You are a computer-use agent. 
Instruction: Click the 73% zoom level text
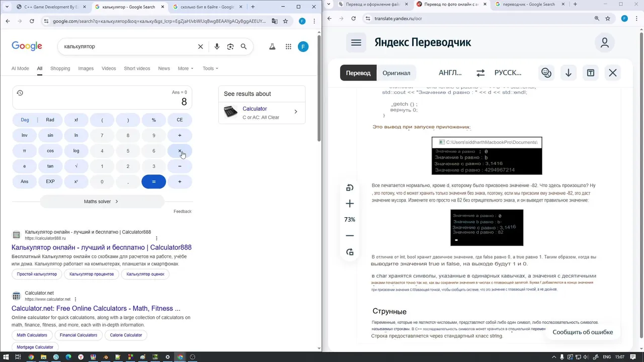point(350,220)
